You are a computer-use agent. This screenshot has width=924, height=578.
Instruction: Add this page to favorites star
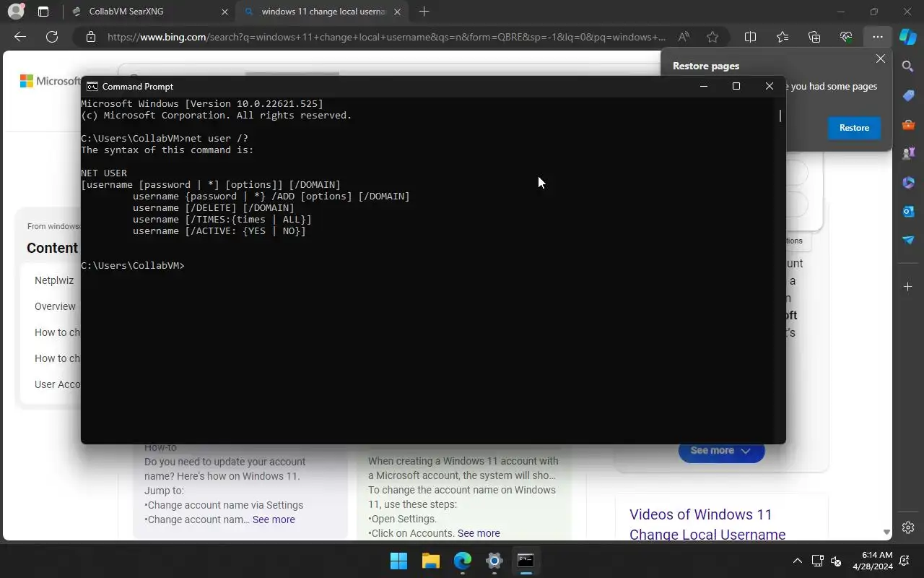pos(712,37)
